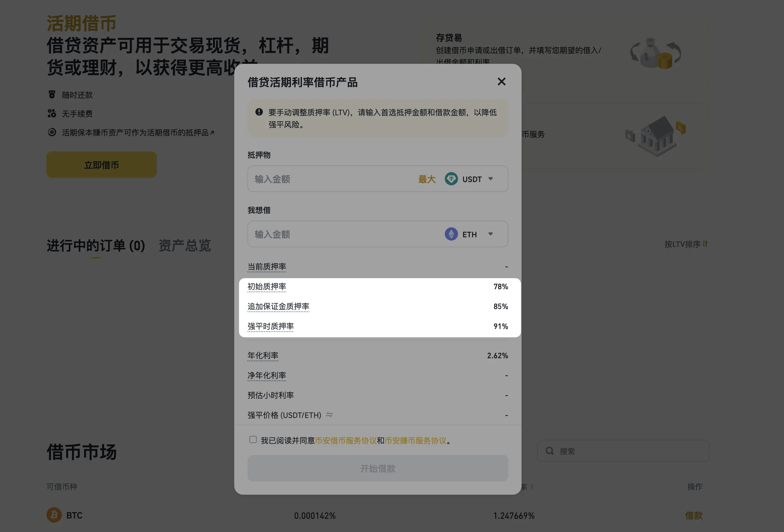Click the search magnifier icon

coord(549,451)
